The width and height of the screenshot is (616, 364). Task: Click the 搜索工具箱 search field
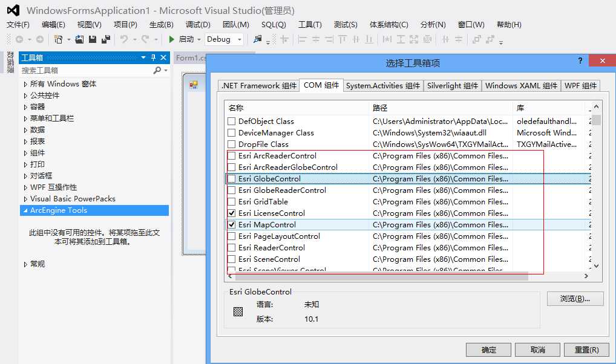[87, 70]
